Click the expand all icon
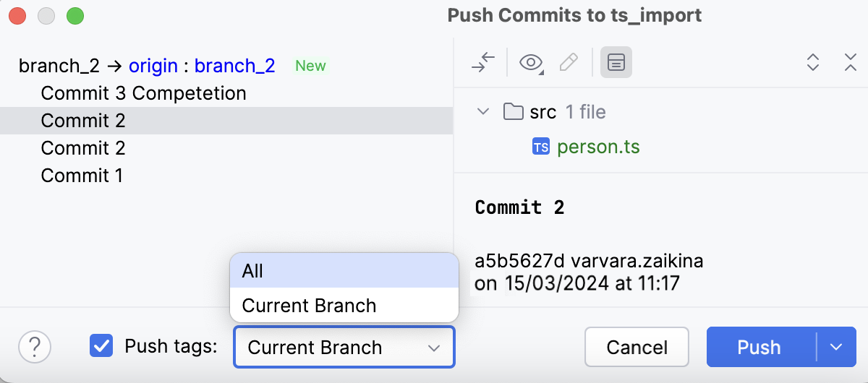 coord(813,63)
